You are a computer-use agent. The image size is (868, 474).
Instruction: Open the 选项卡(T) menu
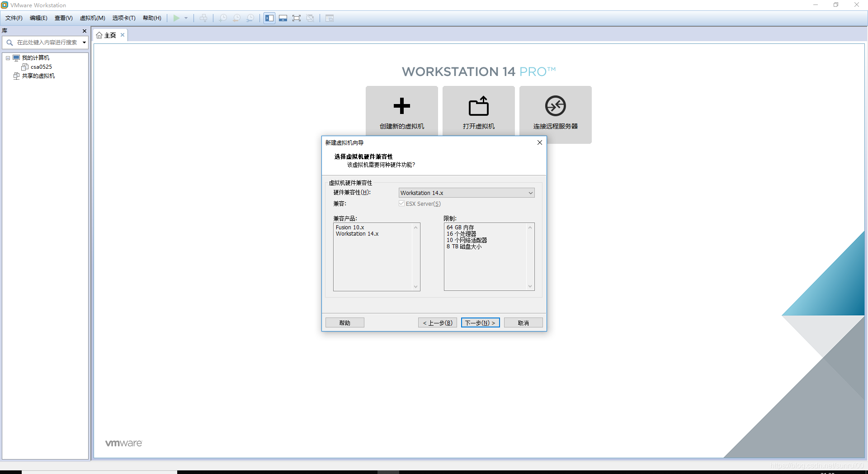point(124,18)
